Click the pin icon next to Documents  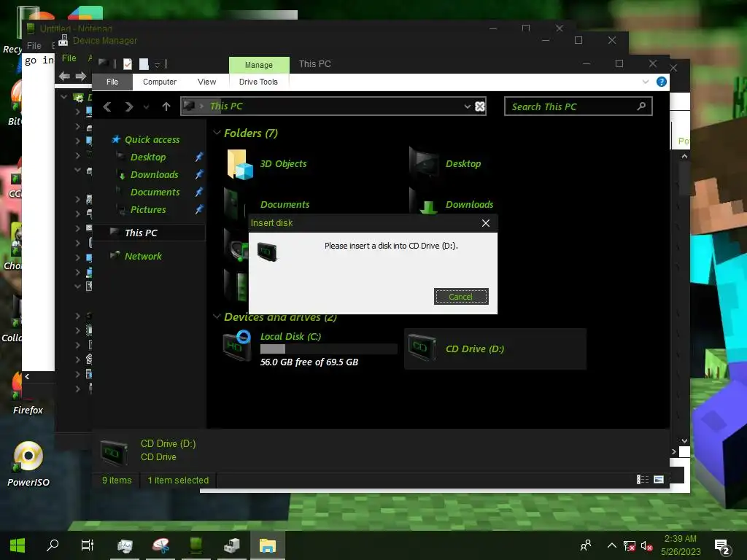[199, 192]
